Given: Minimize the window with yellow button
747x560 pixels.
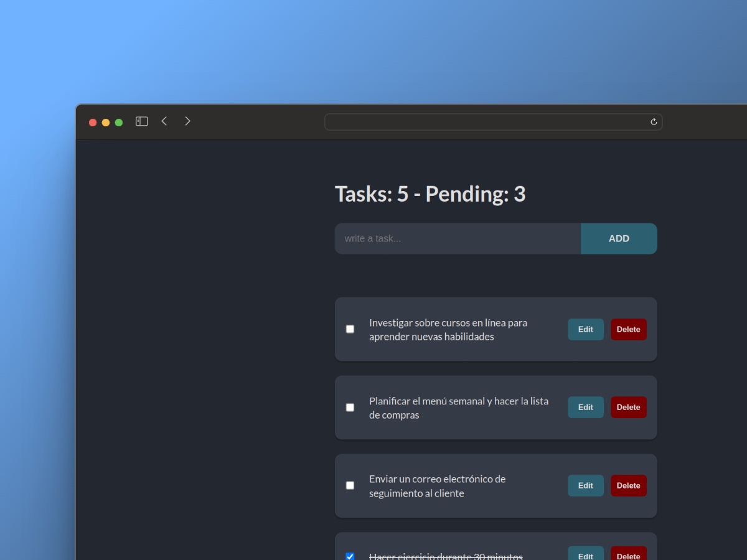Looking at the screenshot, I should coord(106,122).
